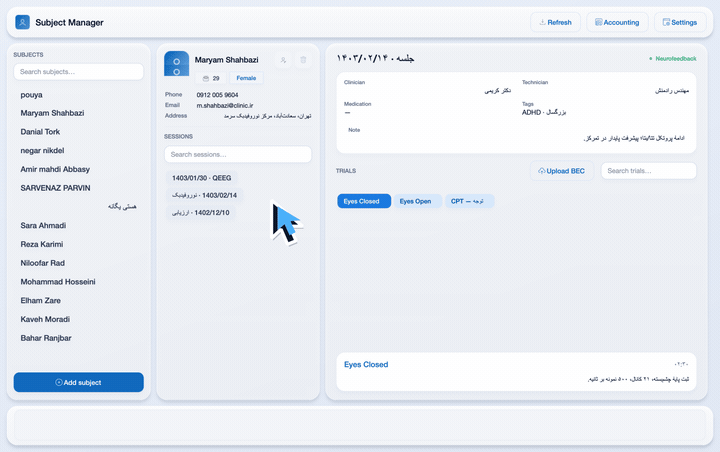
Task: Open Settings from the top bar
Action: click(x=680, y=22)
